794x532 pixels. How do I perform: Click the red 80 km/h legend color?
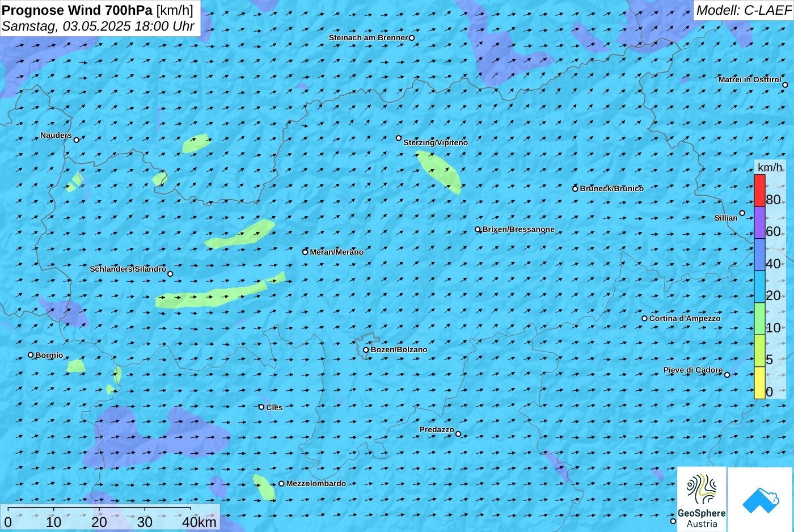759,191
